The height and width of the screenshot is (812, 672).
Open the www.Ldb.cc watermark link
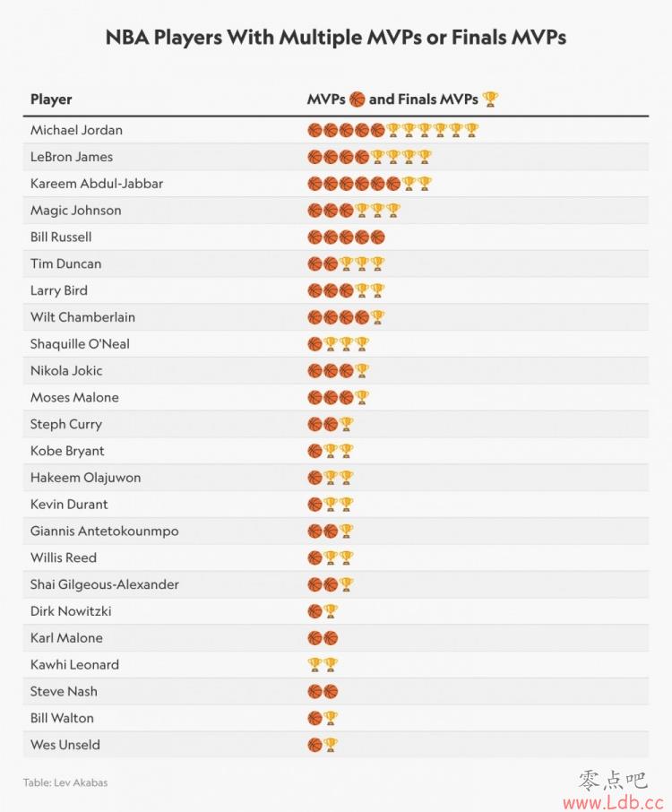click(613, 803)
